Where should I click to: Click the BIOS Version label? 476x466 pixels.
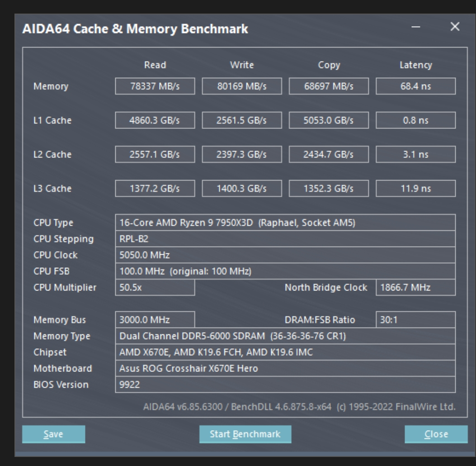(61, 385)
